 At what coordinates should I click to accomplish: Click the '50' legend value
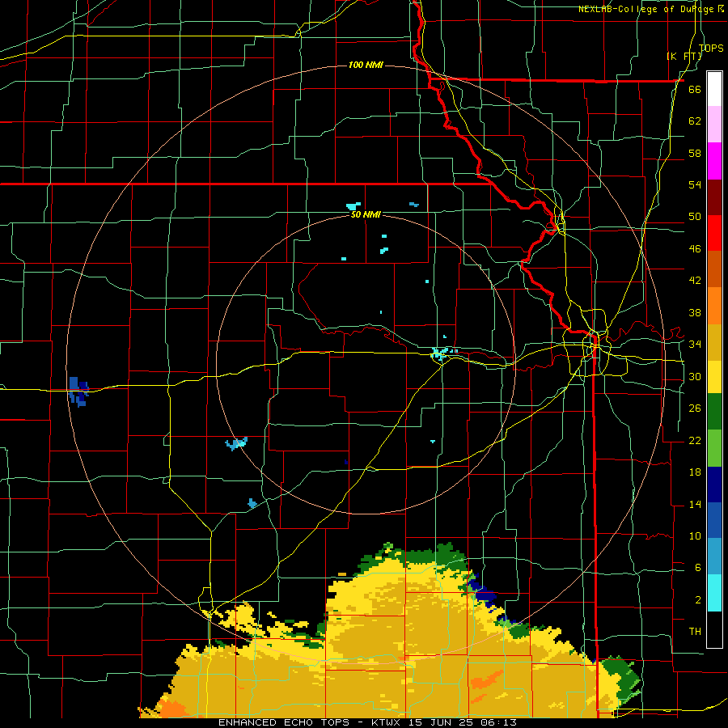(x=695, y=216)
